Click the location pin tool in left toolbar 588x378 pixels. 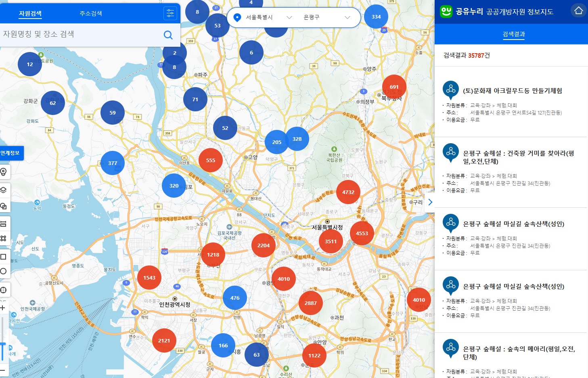[x=4, y=172]
